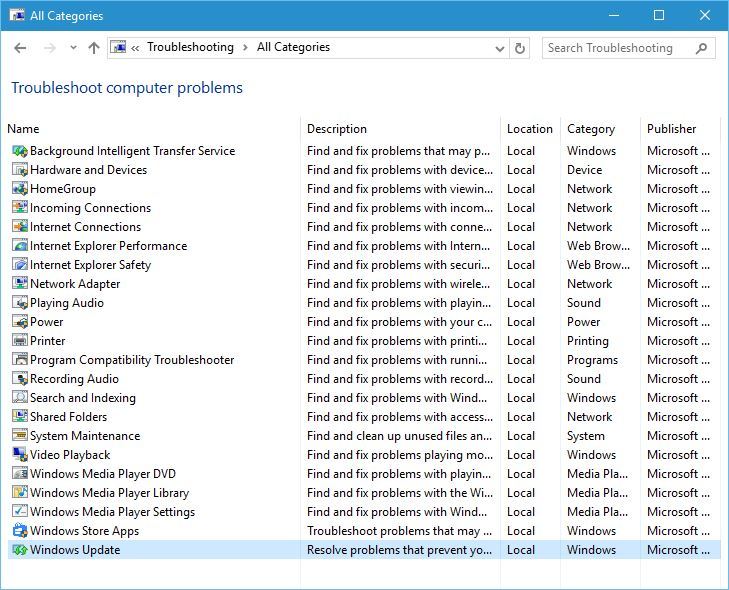Go up one level with Up arrow
The image size is (729, 590).
pyautogui.click(x=94, y=48)
